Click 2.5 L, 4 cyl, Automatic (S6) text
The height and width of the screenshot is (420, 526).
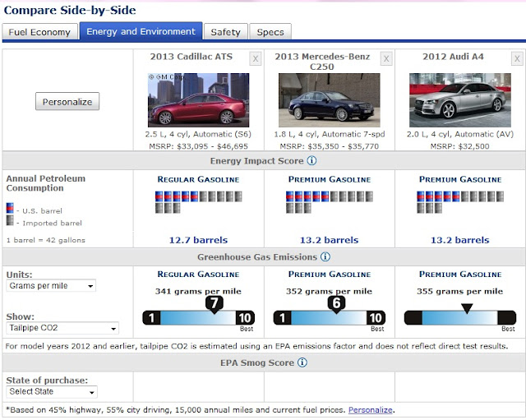(198, 134)
